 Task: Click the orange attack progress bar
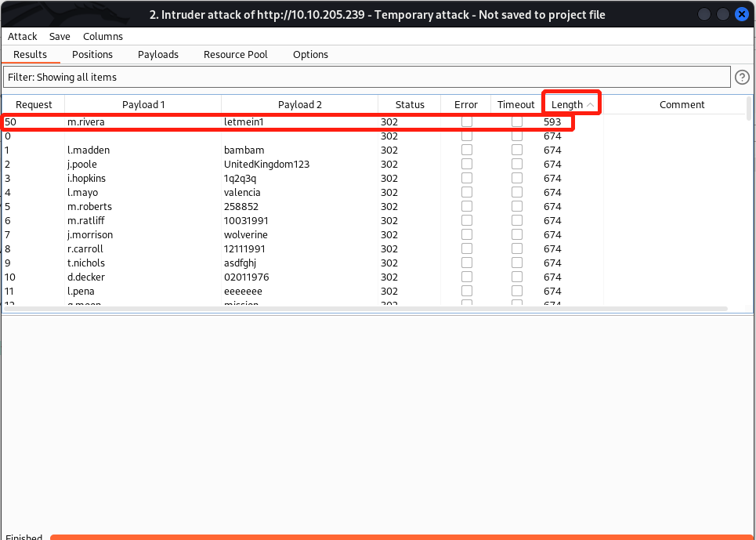pyautogui.click(x=401, y=537)
